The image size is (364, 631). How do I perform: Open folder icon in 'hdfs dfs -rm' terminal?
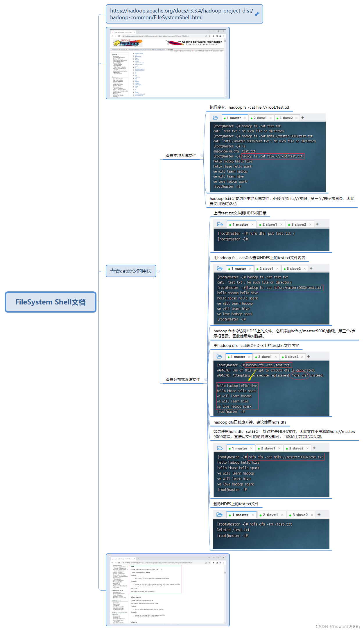[x=220, y=515]
